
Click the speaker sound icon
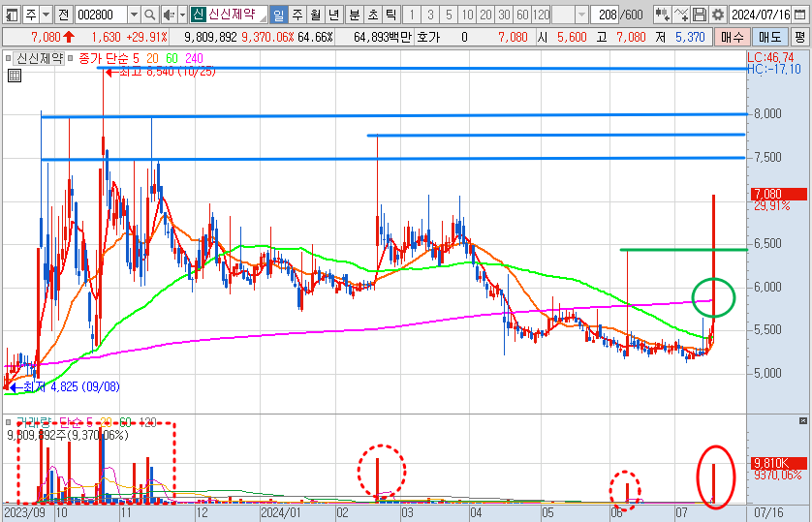click(169, 15)
